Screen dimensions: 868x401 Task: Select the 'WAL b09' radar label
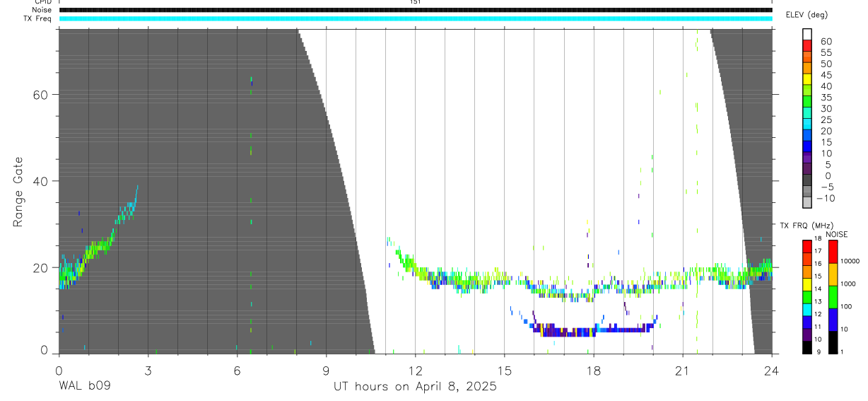(84, 387)
